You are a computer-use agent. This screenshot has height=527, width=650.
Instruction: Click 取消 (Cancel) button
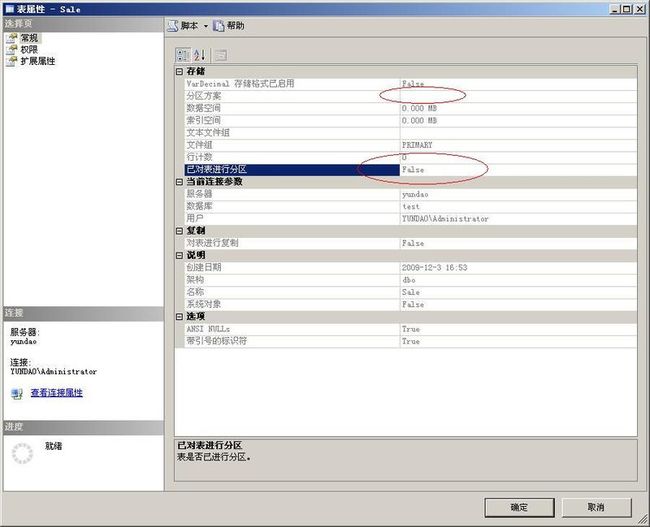point(596,507)
